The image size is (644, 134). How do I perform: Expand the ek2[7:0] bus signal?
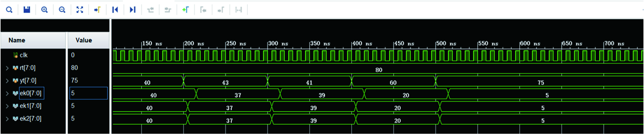[7, 119]
